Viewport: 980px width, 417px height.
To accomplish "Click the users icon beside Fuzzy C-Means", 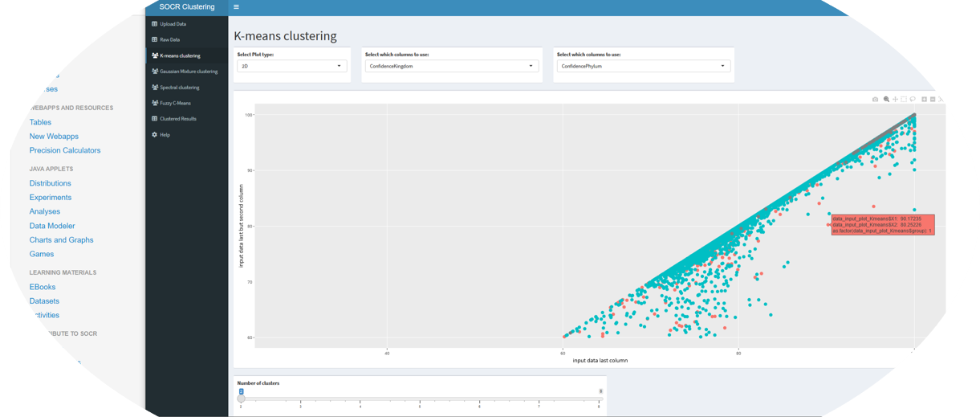I will point(155,103).
